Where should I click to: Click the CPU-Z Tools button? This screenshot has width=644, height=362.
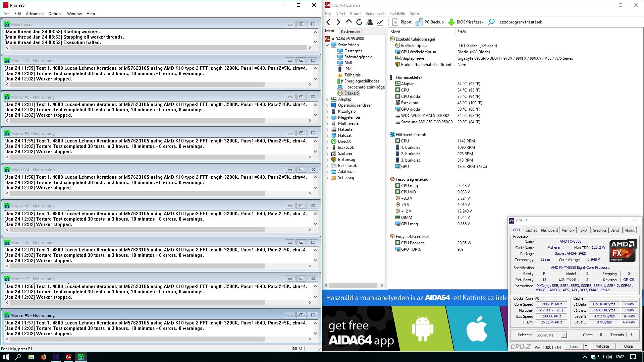click(x=574, y=346)
